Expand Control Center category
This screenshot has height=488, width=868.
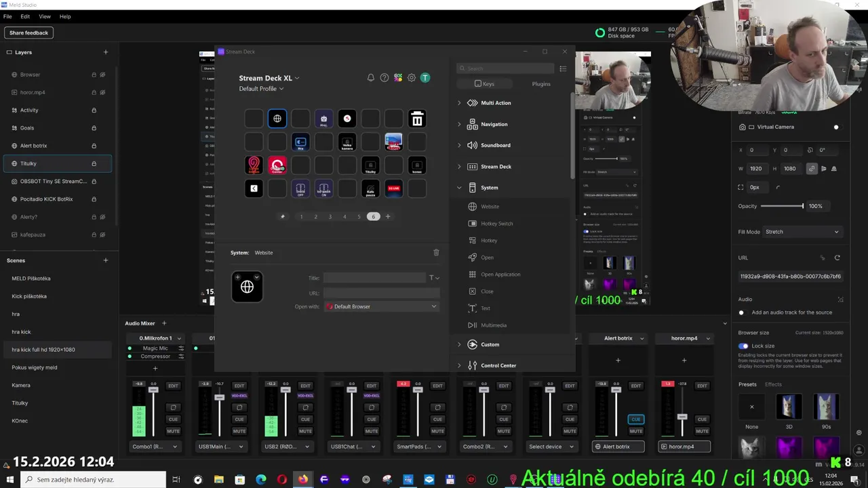pyautogui.click(x=459, y=365)
